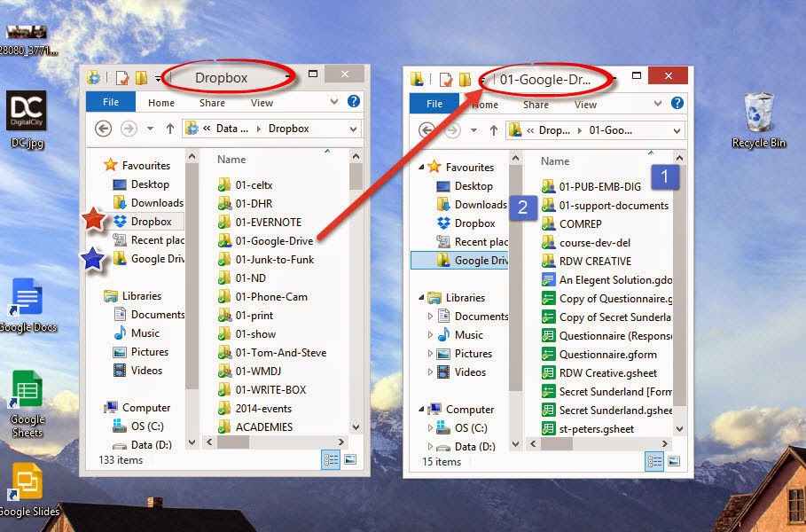This screenshot has height=532, width=806.
Task: Expand Documents library in 01-Google-Drive window
Action: pyautogui.click(x=430, y=317)
